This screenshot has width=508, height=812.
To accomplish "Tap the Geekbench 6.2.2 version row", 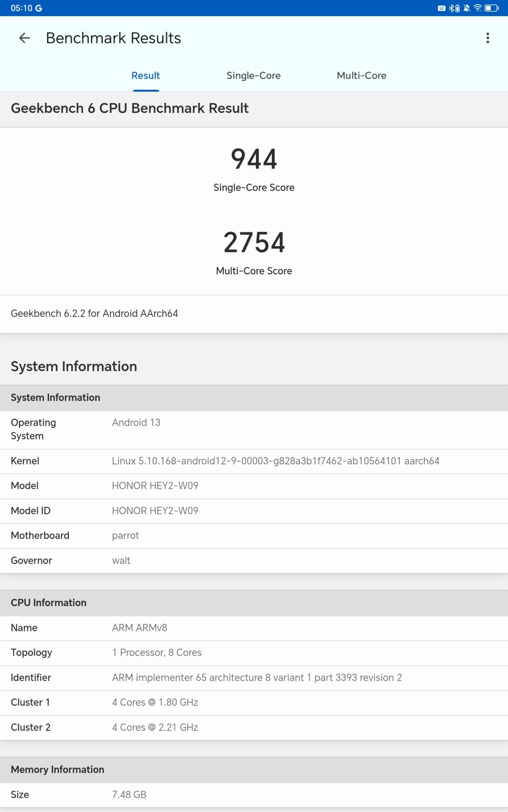I will (x=254, y=314).
